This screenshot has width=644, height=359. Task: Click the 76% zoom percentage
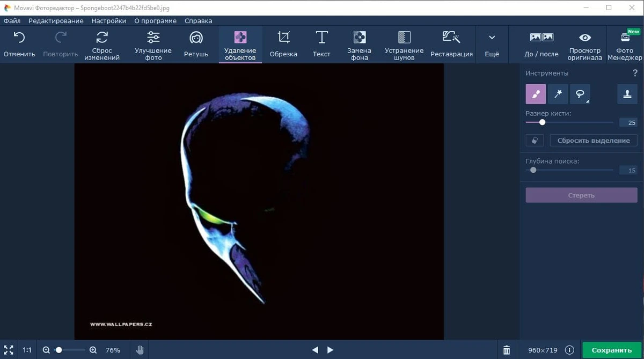(x=113, y=350)
